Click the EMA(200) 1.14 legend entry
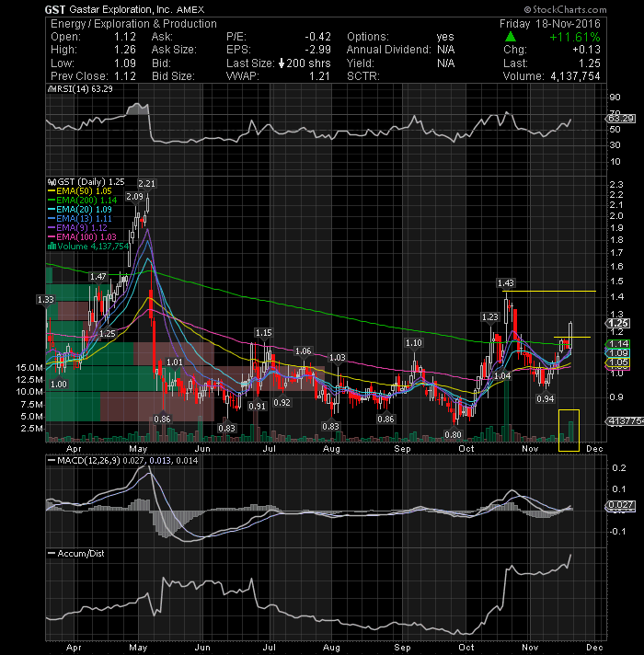The image size is (644, 655). [82, 201]
